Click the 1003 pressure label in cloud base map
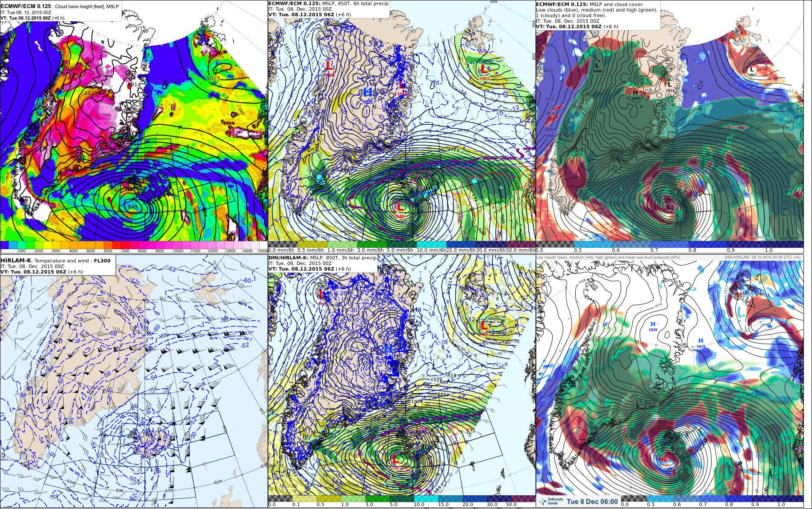 coord(213,78)
